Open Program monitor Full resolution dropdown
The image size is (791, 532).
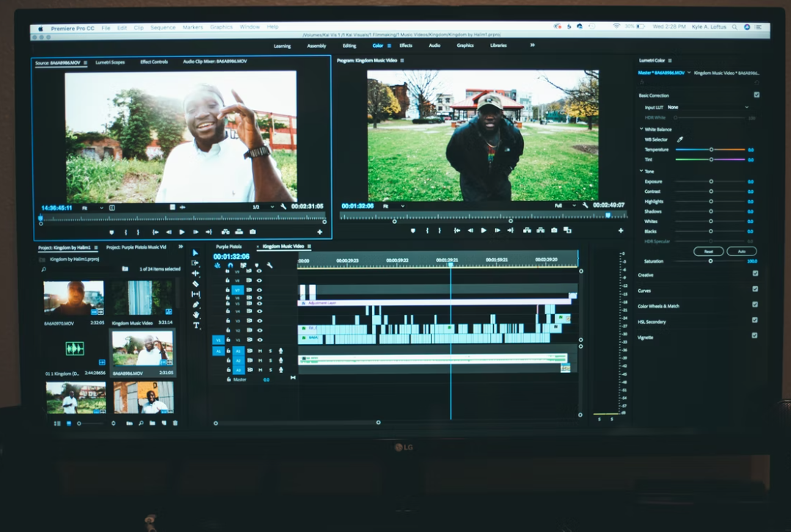565,205
